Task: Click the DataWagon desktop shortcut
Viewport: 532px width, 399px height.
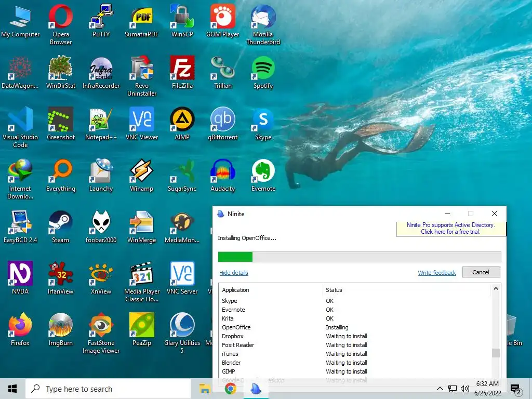Action: (x=20, y=72)
